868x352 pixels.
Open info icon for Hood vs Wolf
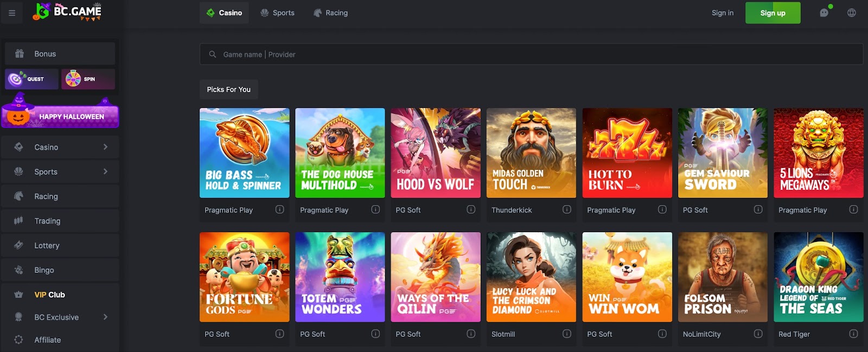(471, 209)
